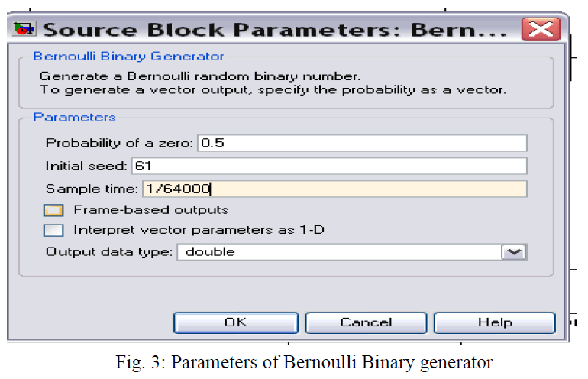Click the Cancel button
Screen dimensions: 588x379
[366, 322]
